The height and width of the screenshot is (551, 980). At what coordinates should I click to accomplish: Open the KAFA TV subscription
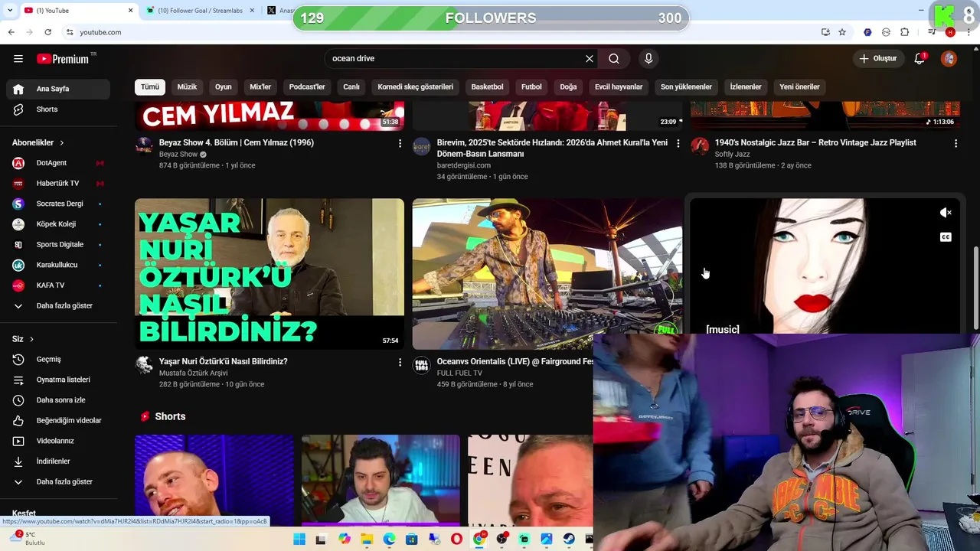tap(58, 285)
